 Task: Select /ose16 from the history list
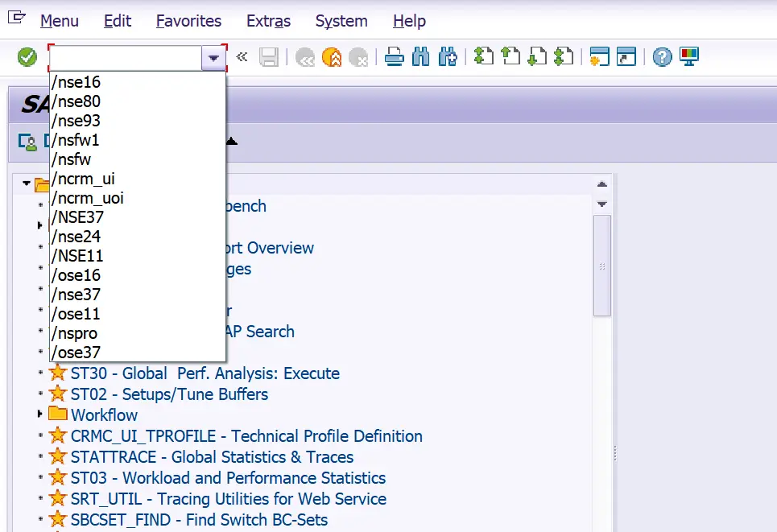tap(138, 275)
